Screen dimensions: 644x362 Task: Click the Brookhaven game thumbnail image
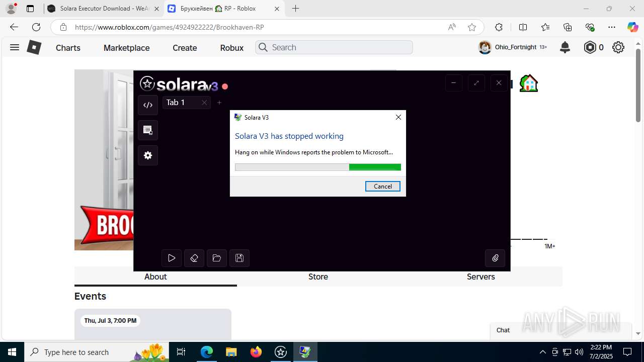click(x=104, y=160)
